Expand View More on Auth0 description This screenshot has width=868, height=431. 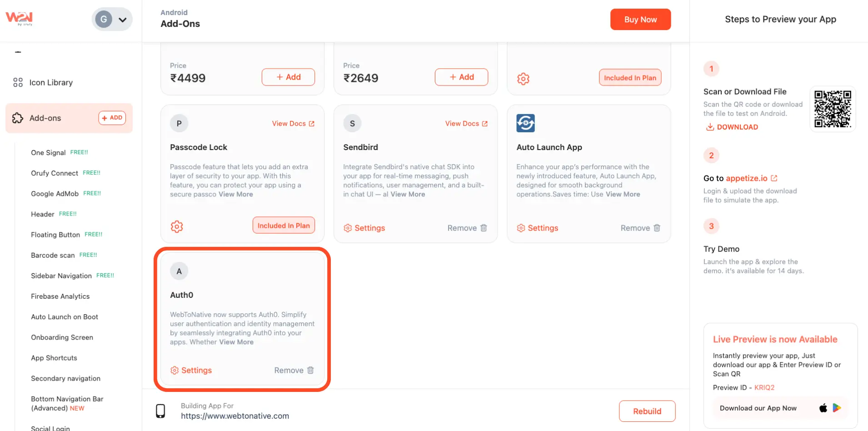(x=236, y=342)
